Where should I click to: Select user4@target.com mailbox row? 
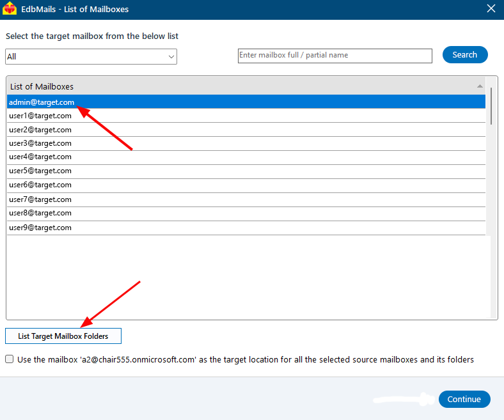tap(40, 157)
